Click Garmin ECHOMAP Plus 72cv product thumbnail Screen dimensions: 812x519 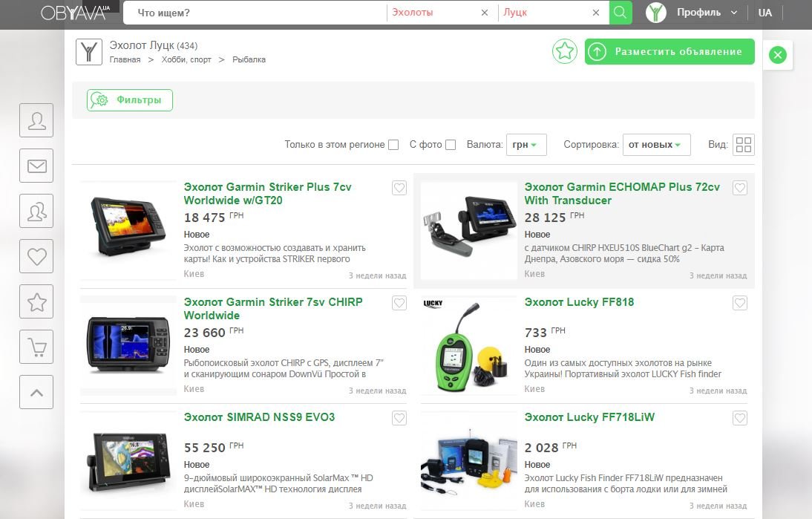point(469,230)
